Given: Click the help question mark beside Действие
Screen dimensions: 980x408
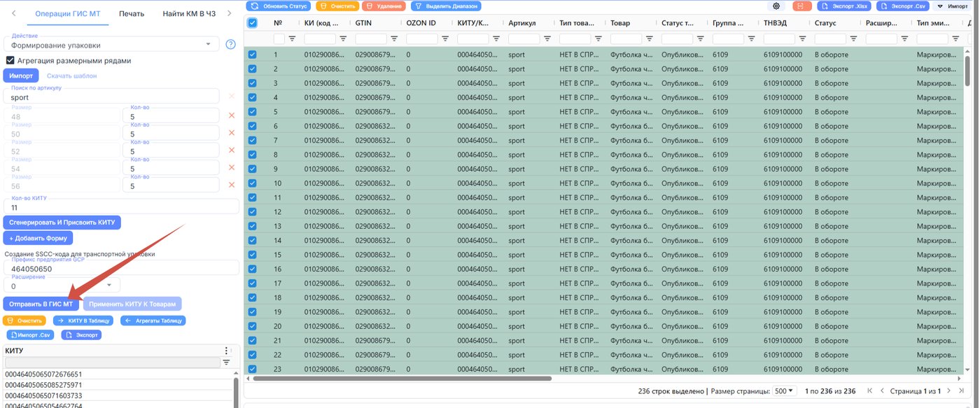Looking at the screenshot, I should tap(230, 45).
